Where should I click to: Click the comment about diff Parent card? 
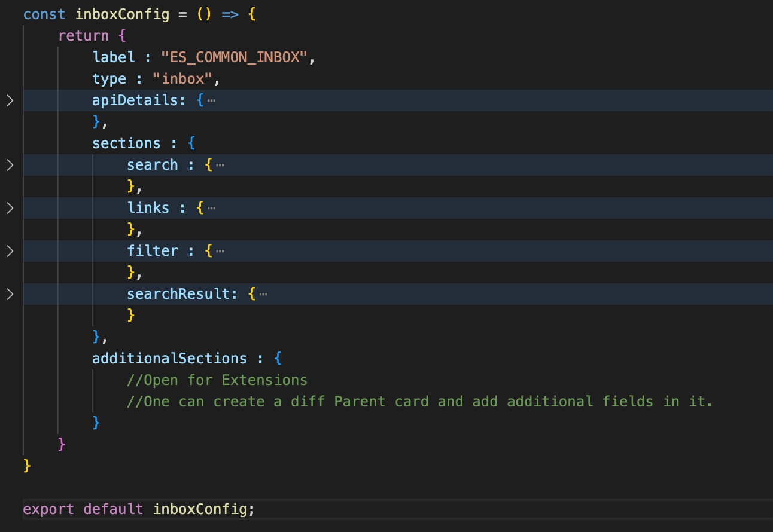420,402
